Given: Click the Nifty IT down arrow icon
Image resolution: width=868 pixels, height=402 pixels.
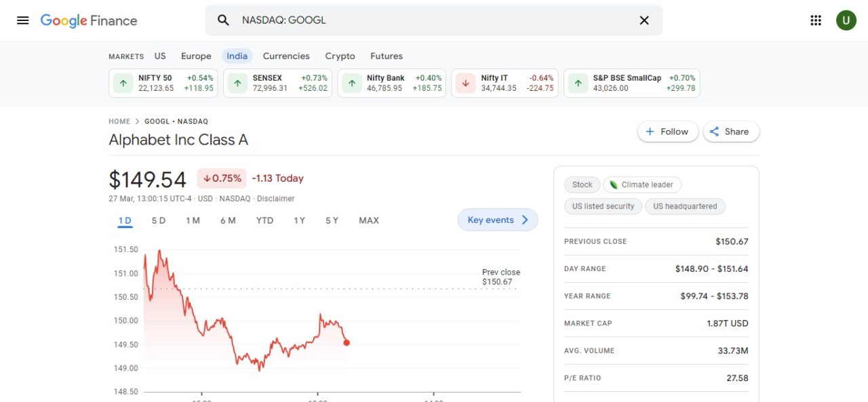Looking at the screenshot, I should pyautogui.click(x=465, y=83).
